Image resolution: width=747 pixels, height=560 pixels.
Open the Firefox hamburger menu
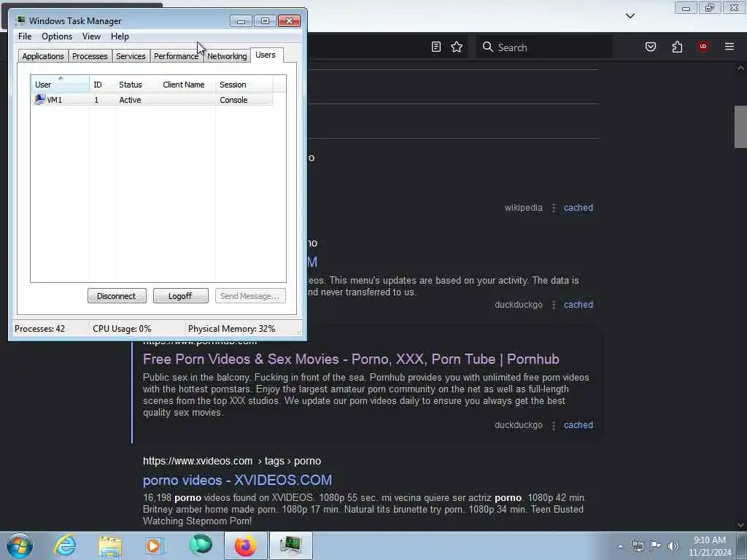tap(729, 47)
